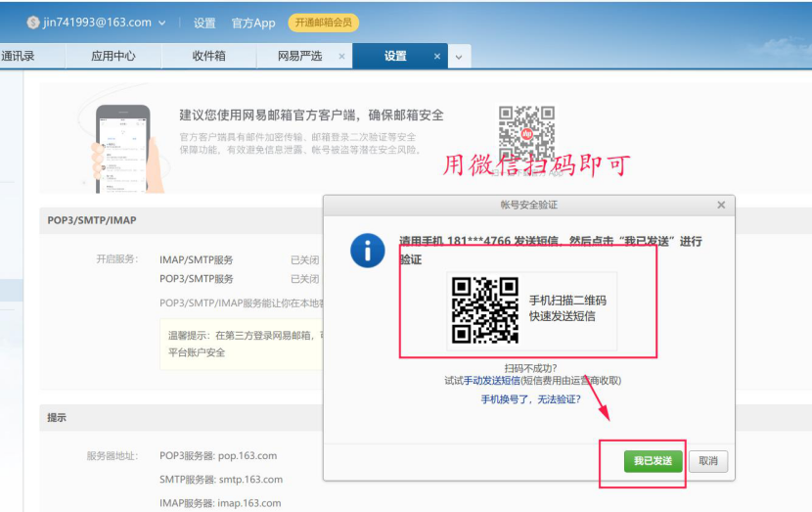Close the 帐号安全验证 dialog

pos(721,206)
